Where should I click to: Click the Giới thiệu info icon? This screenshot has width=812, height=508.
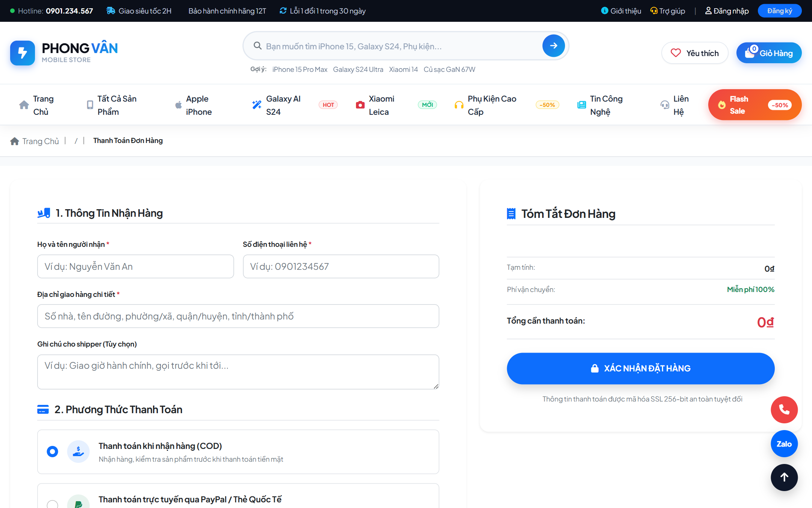604,11
